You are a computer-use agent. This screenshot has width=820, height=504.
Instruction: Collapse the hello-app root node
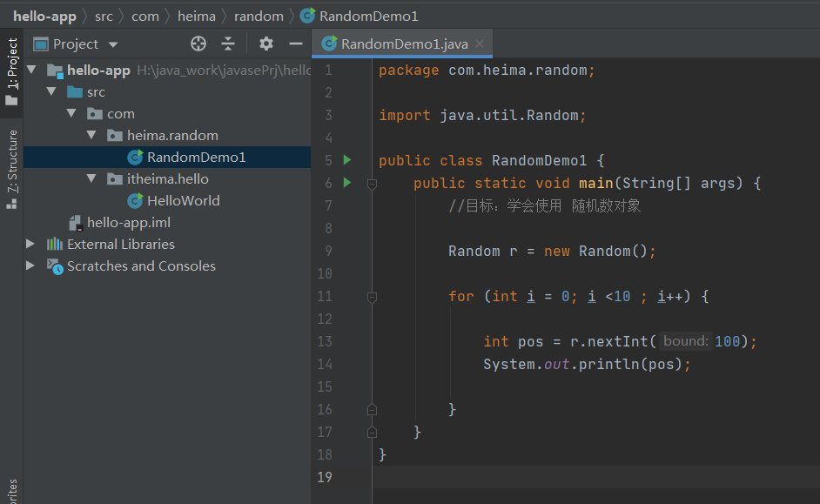[x=31, y=70]
